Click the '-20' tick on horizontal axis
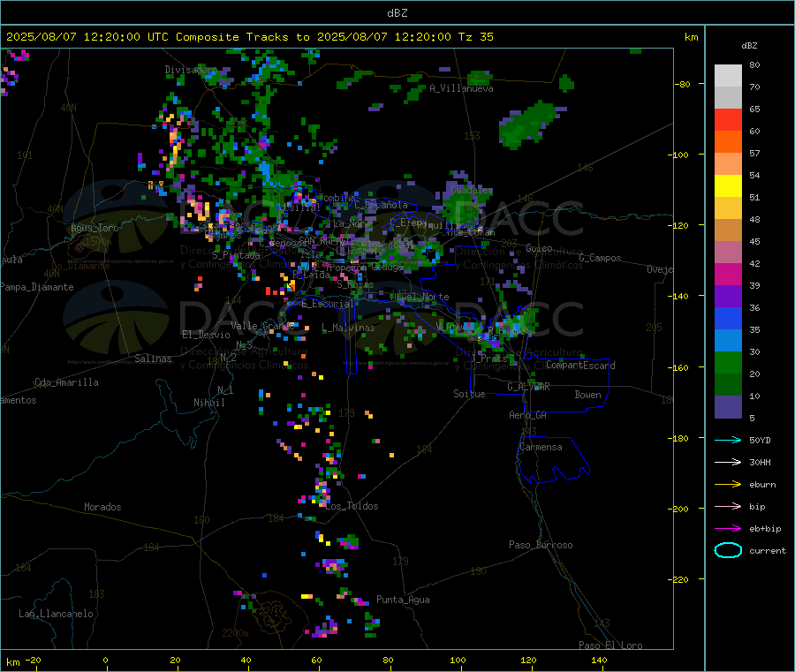The image size is (795, 672). coord(34,660)
